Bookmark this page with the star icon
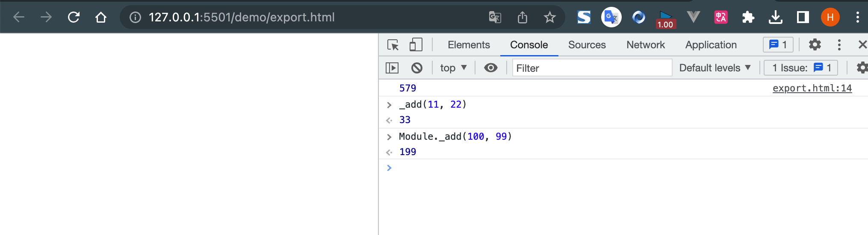 click(x=549, y=17)
